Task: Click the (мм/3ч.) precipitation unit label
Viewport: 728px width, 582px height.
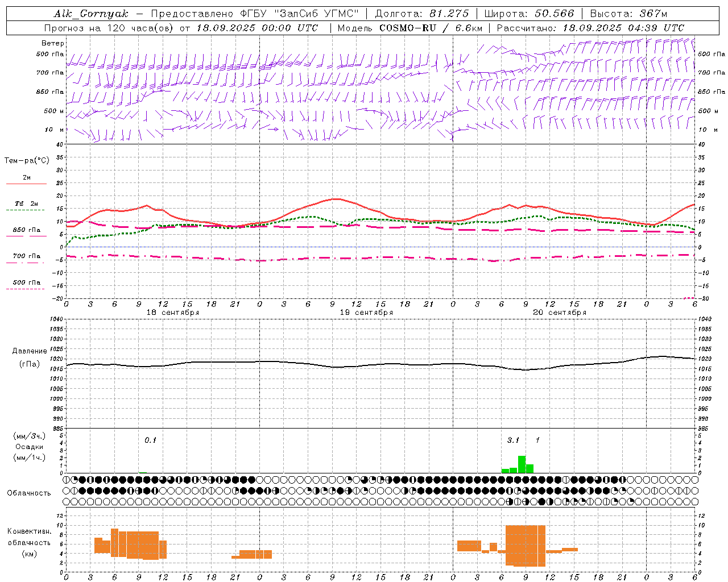Action: click(30, 436)
